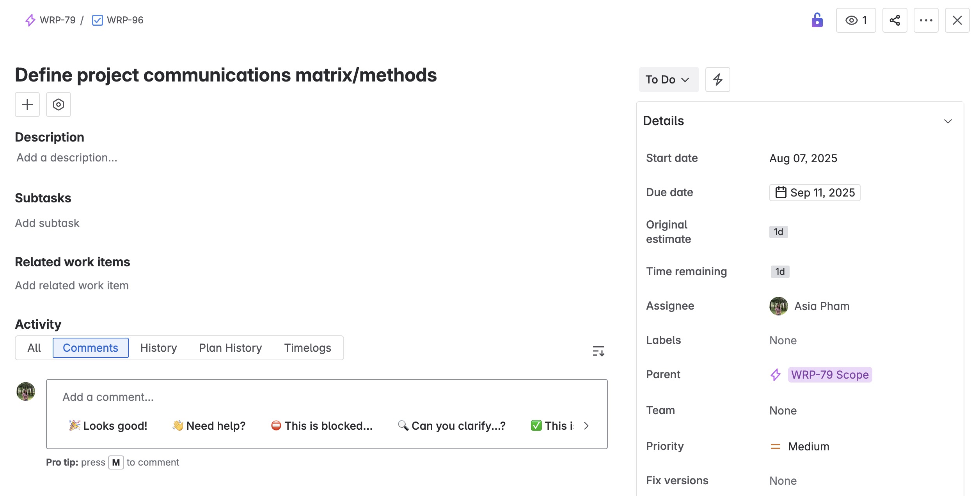Click the automation lightning bolt button
The width and height of the screenshot is (980, 496).
click(717, 80)
